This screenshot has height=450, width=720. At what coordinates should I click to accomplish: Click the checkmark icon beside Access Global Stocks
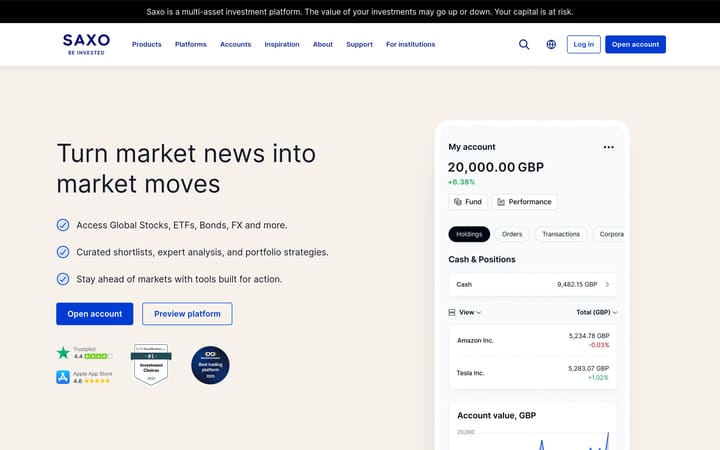click(63, 225)
